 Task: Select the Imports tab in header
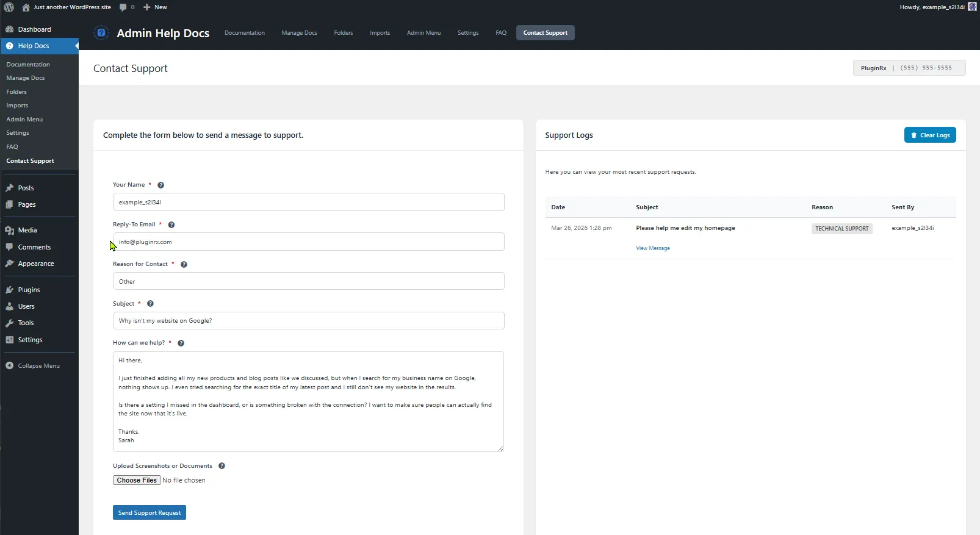pos(380,33)
